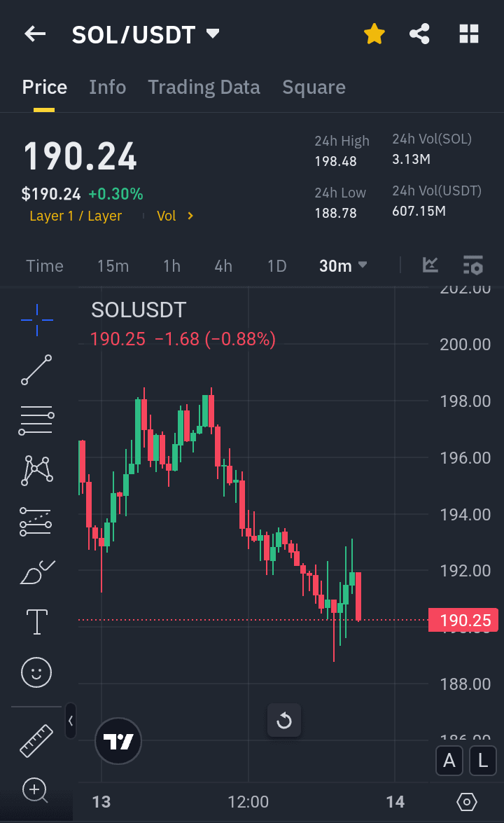Switch to the Info tab
This screenshot has width=504, height=823.
coord(107,87)
